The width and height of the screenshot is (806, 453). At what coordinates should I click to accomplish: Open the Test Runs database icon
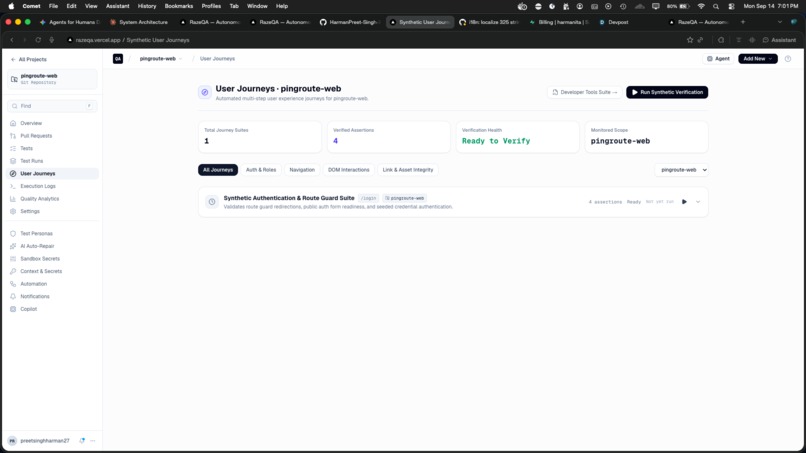pyautogui.click(x=13, y=161)
